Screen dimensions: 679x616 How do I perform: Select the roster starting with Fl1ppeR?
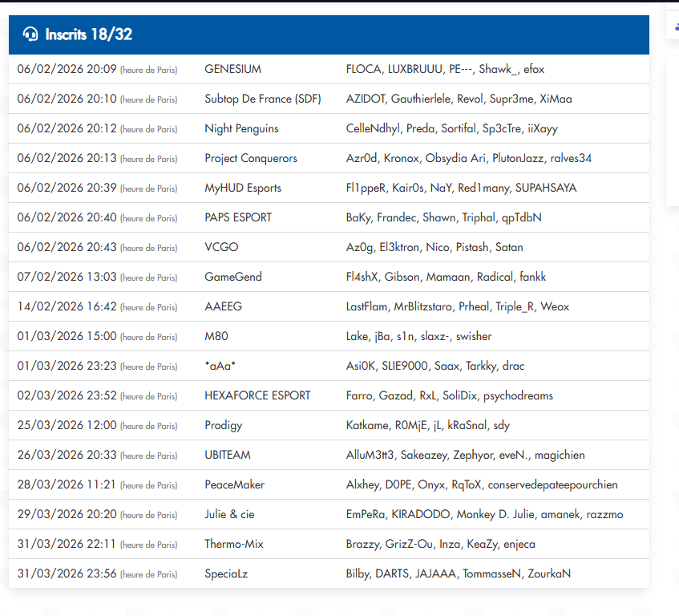[461, 188]
